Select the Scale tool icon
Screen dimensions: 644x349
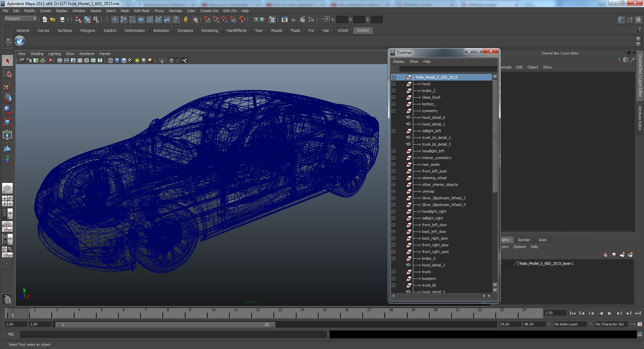(7, 122)
